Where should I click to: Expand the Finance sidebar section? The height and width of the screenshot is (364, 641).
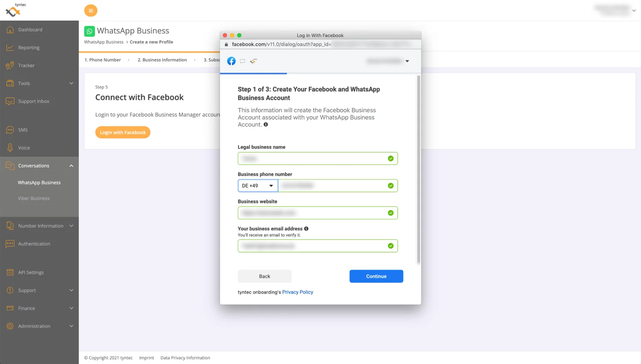[x=71, y=308]
